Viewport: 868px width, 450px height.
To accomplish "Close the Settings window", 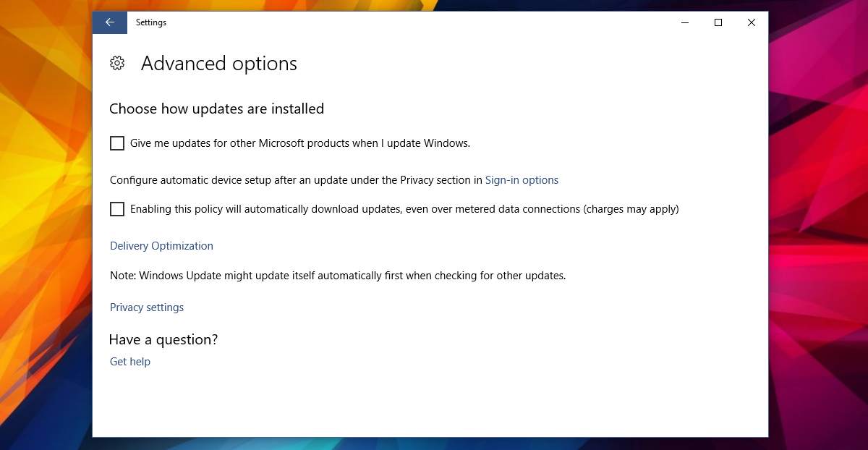I will 752,22.
